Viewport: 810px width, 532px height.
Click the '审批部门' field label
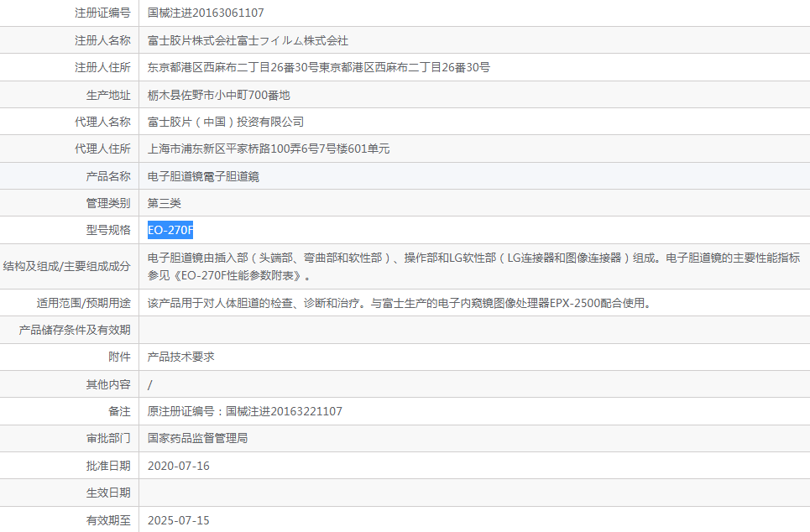108,439
